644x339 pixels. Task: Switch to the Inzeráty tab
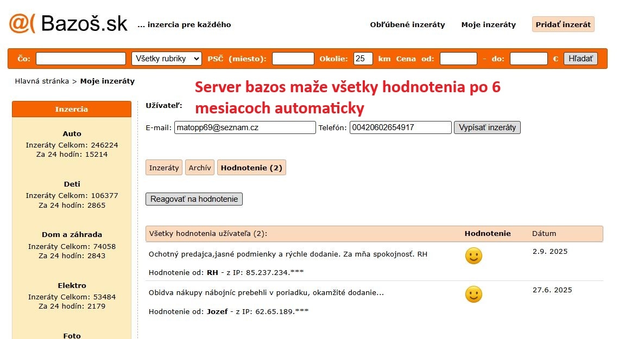163,167
